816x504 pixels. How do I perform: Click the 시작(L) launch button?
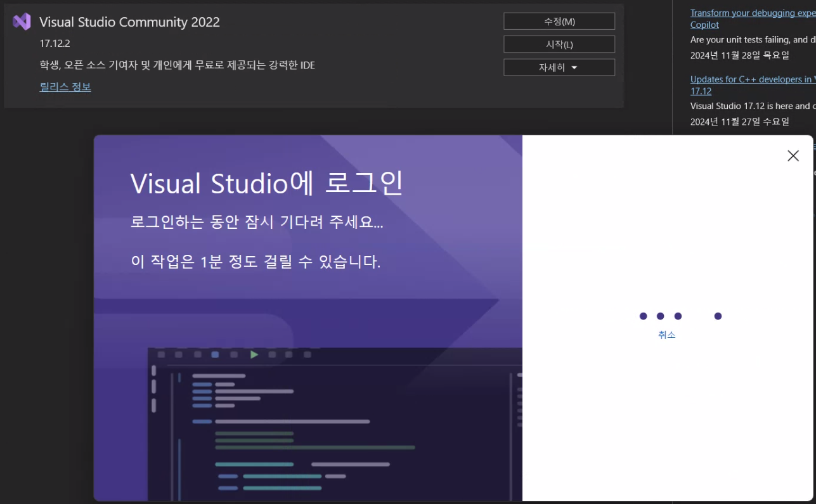point(559,44)
